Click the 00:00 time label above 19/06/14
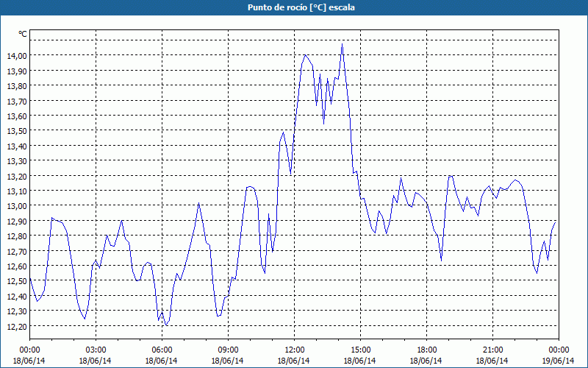588x368 pixels. click(559, 350)
